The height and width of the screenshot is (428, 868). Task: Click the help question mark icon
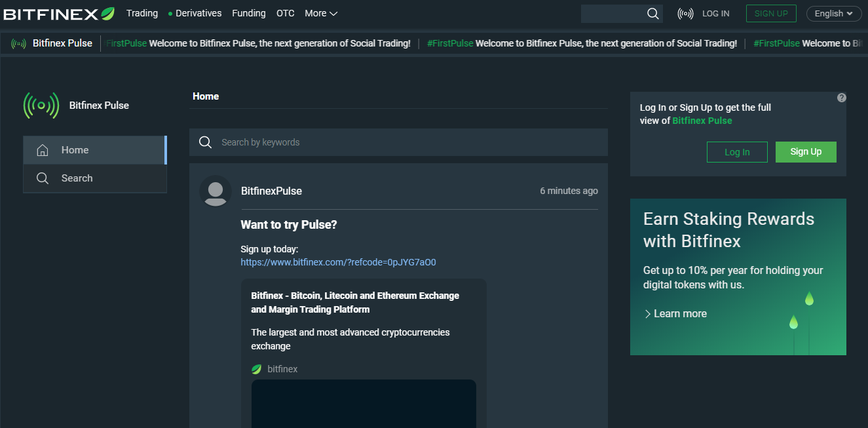[842, 98]
